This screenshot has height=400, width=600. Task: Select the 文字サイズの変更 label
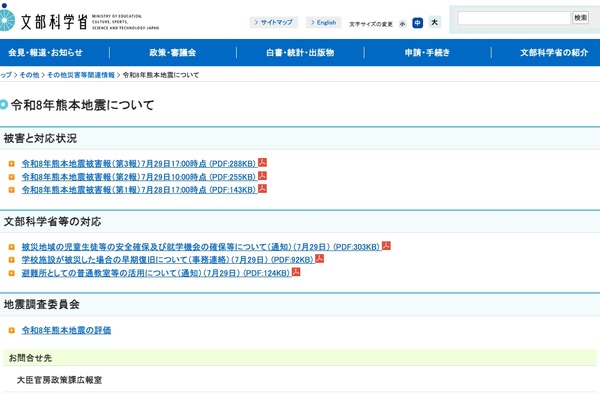[x=371, y=24]
